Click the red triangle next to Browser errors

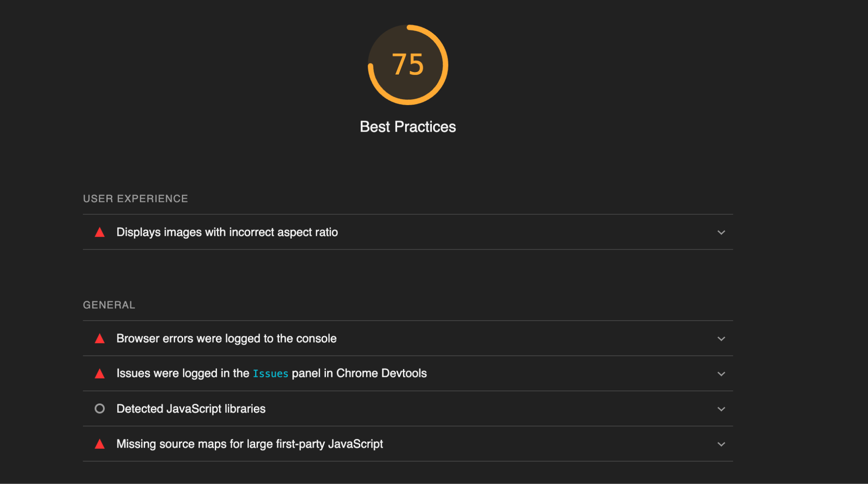pos(100,339)
